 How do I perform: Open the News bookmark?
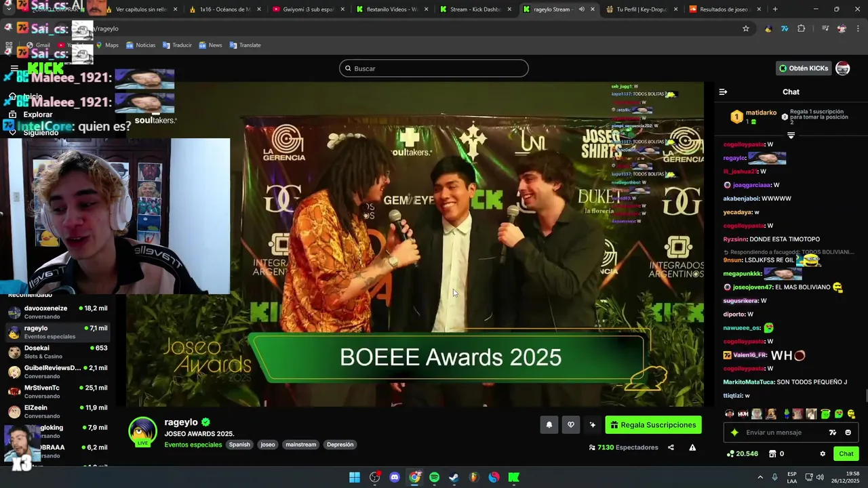210,45
